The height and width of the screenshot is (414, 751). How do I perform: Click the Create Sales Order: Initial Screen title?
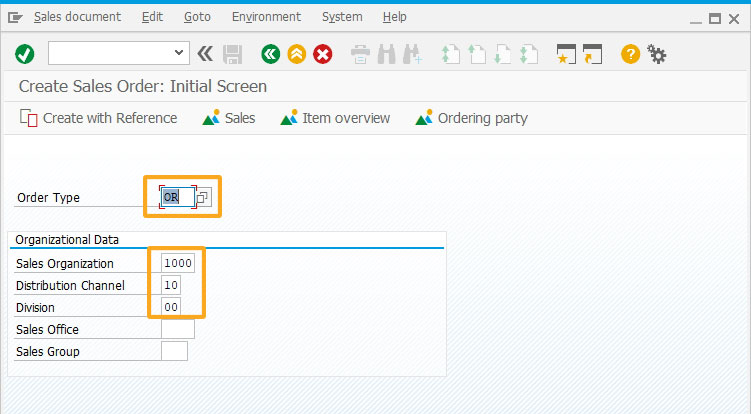point(143,86)
